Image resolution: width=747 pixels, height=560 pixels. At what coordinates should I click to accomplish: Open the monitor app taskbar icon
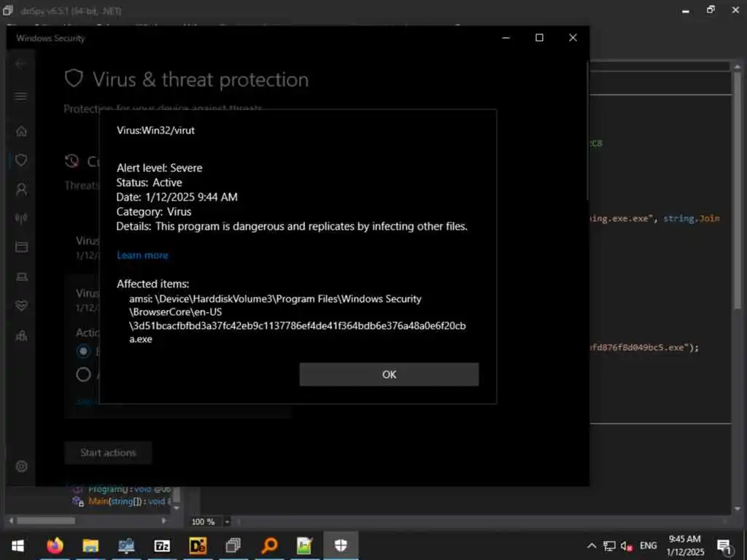tap(126, 545)
